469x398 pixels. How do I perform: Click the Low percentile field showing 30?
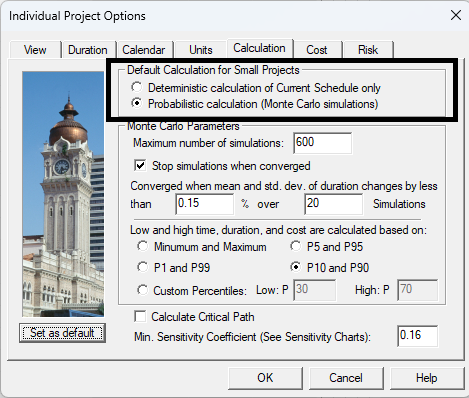[x=314, y=290]
